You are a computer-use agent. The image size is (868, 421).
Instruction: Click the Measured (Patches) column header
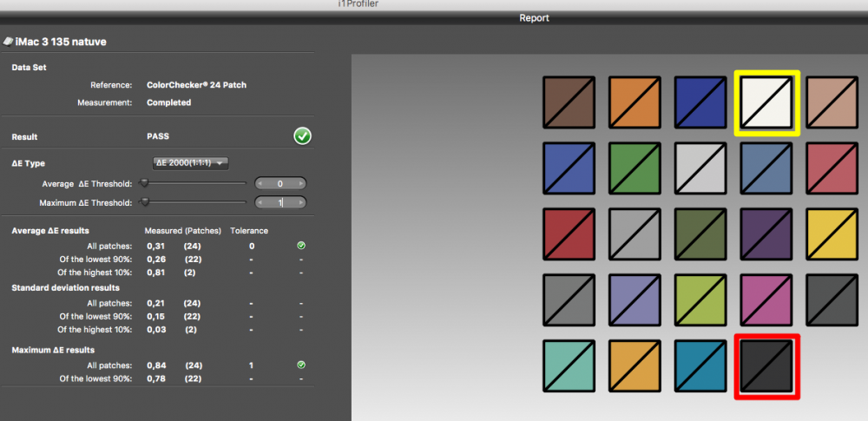pyautogui.click(x=182, y=230)
